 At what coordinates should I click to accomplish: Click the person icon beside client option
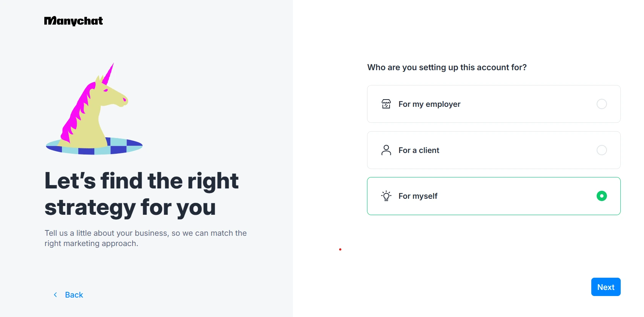(x=386, y=150)
